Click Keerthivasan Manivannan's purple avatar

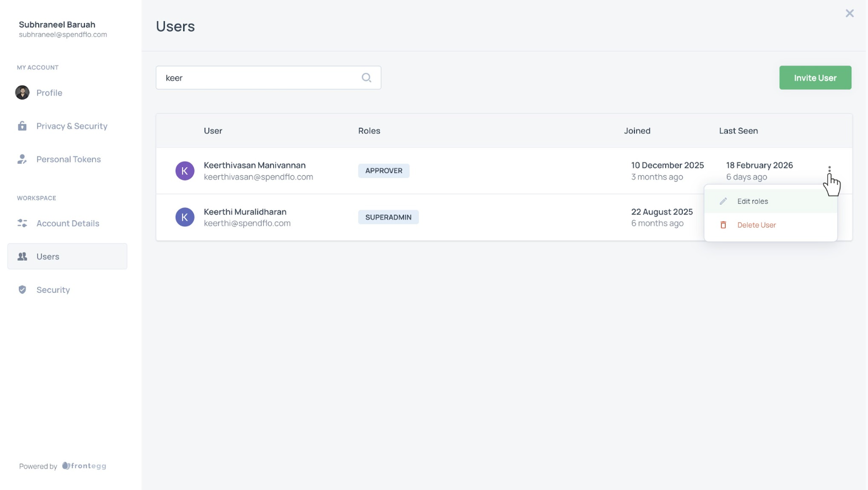pos(185,171)
